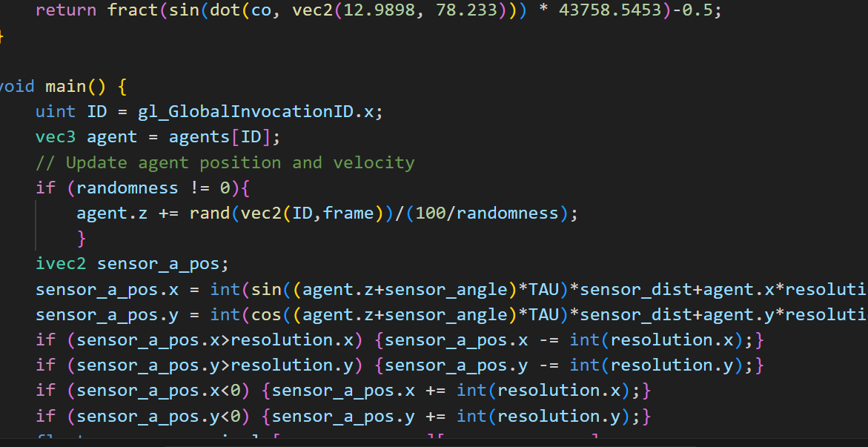This screenshot has width=868, height=447.
Task: Click "randomness" in the if condition
Action: coord(127,188)
